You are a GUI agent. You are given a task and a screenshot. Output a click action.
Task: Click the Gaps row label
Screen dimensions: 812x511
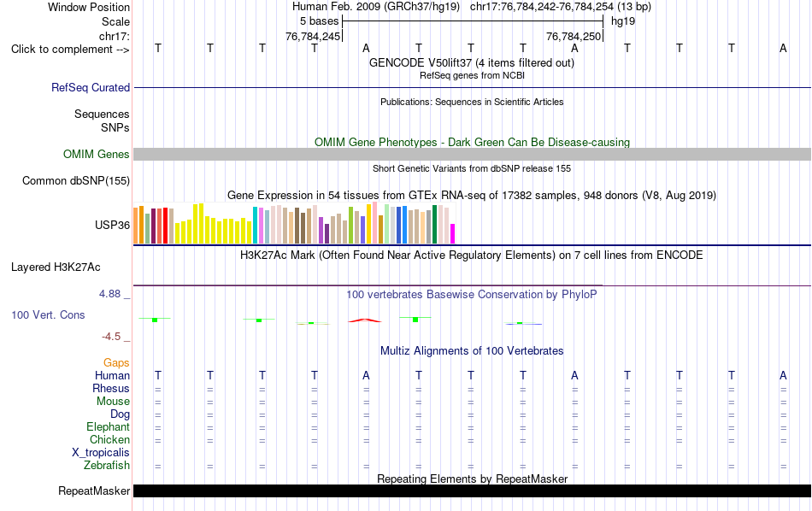pyautogui.click(x=116, y=363)
